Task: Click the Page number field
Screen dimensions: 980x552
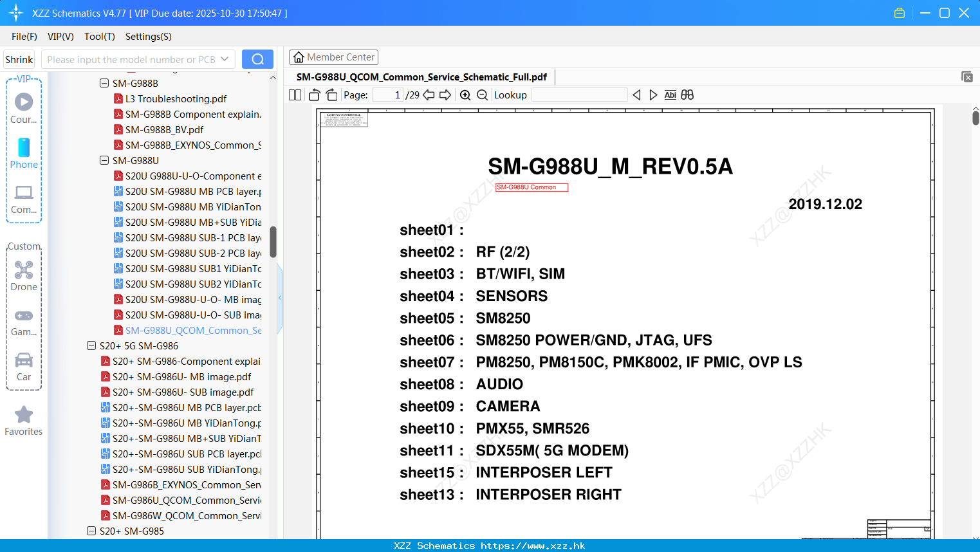Action: 387,95
